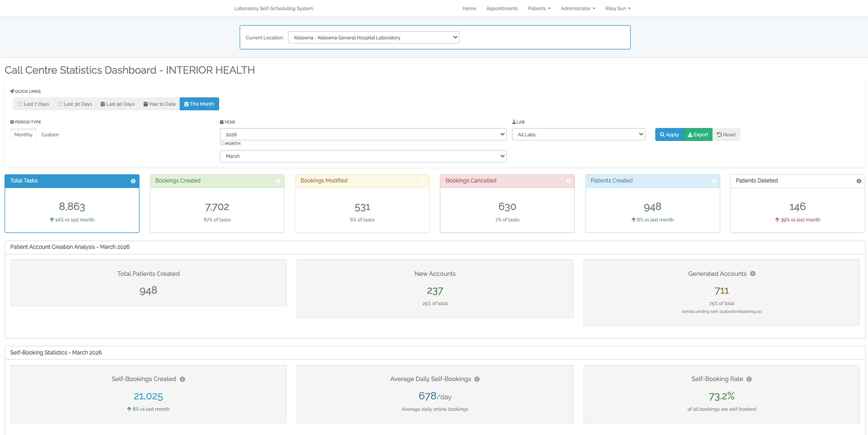This screenshot has height=435, width=868.
Task: Click the Patients Deleted info icon
Action: pyautogui.click(x=859, y=181)
